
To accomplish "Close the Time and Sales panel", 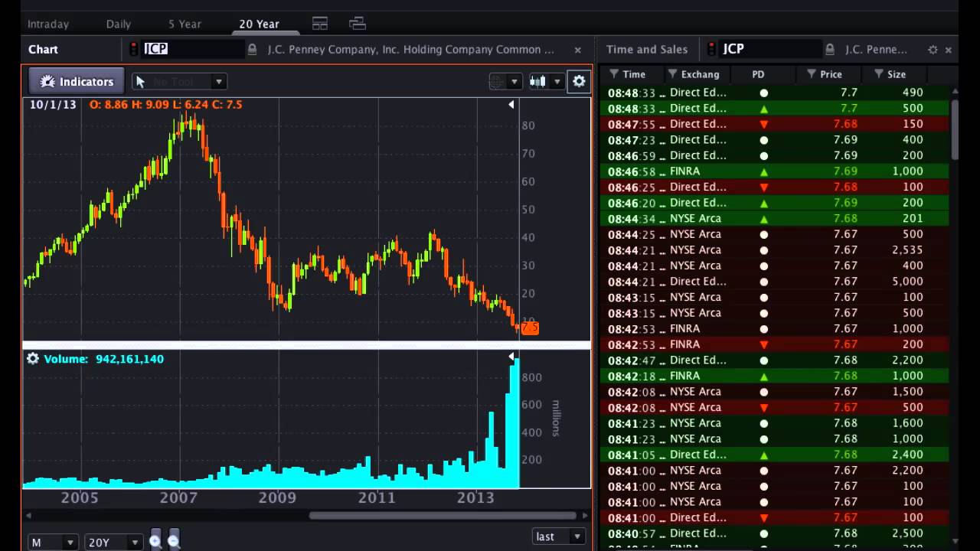I will tap(948, 50).
